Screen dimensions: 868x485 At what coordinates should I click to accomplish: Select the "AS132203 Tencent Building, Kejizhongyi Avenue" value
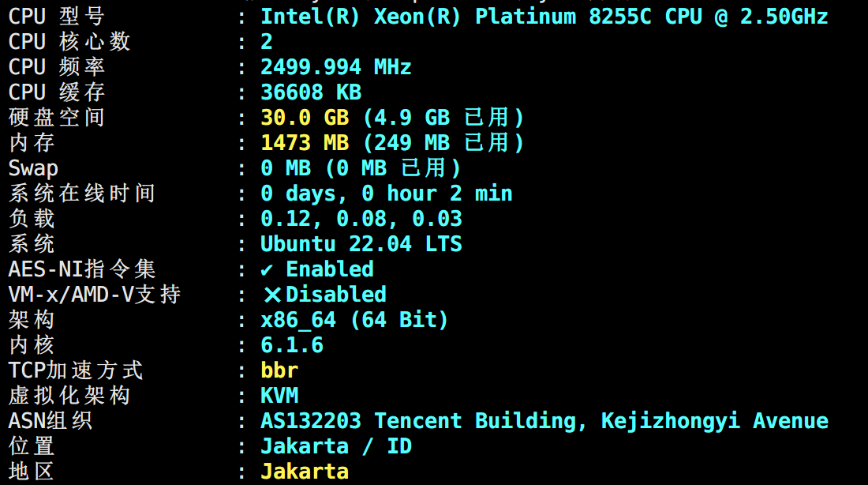pos(544,421)
